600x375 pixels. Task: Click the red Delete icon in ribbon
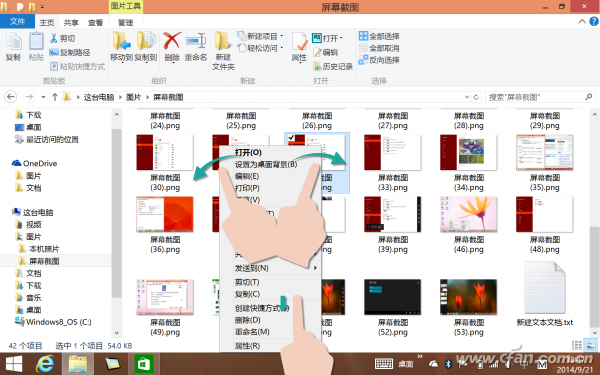[x=172, y=41]
